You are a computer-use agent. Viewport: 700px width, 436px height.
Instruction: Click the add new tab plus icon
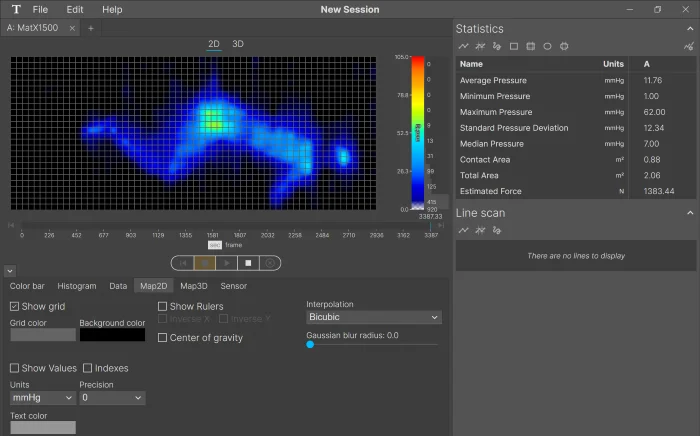(90, 28)
